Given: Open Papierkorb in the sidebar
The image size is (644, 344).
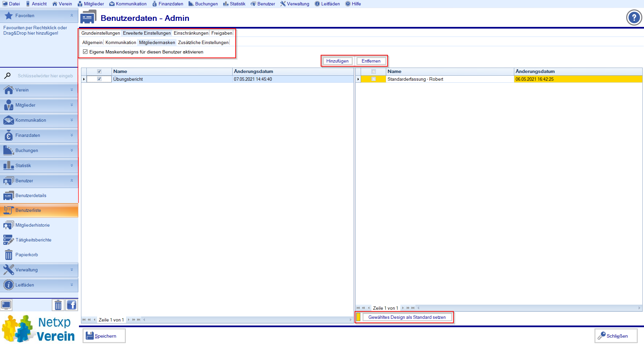Looking at the screenshot, I should click(27, 255).
